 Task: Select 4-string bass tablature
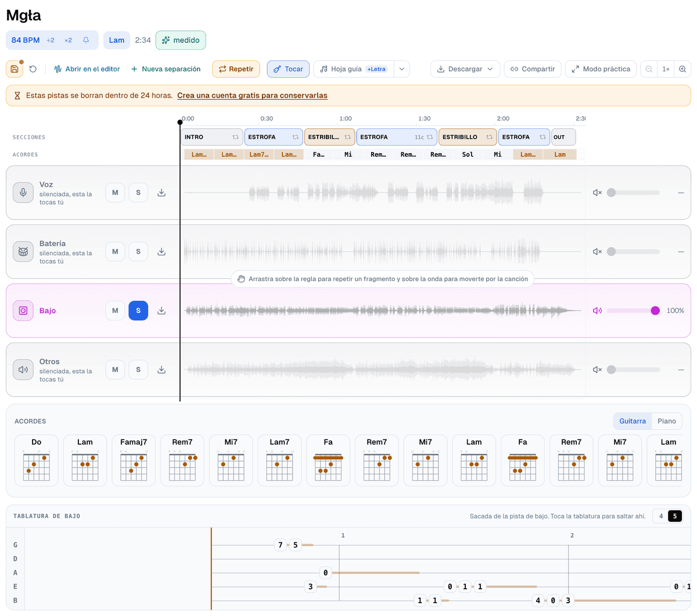[661, 516]
